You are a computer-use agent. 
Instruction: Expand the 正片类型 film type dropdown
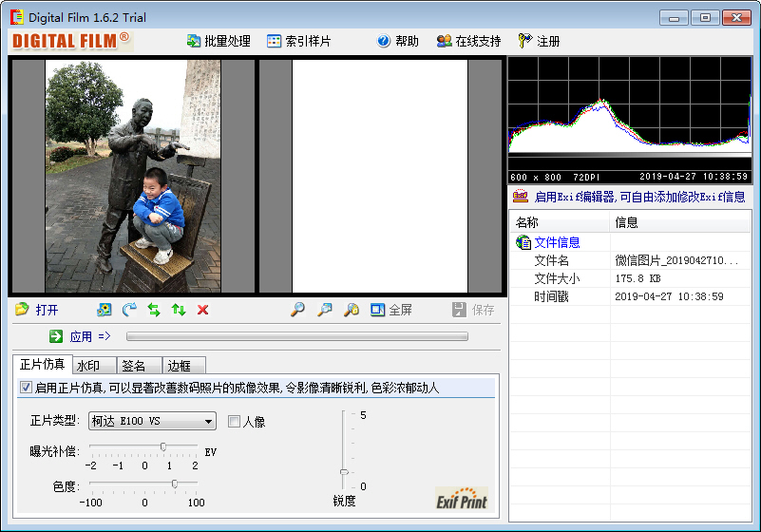[209, 422]
